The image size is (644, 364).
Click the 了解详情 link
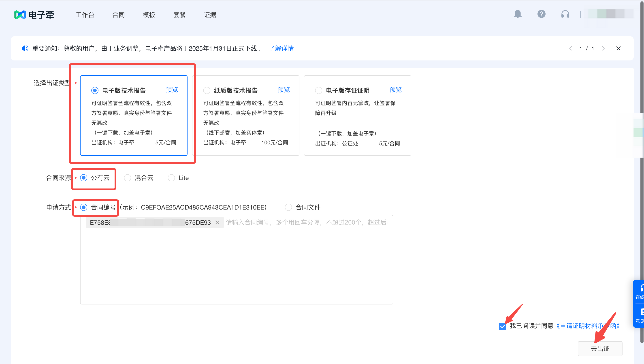281,48
